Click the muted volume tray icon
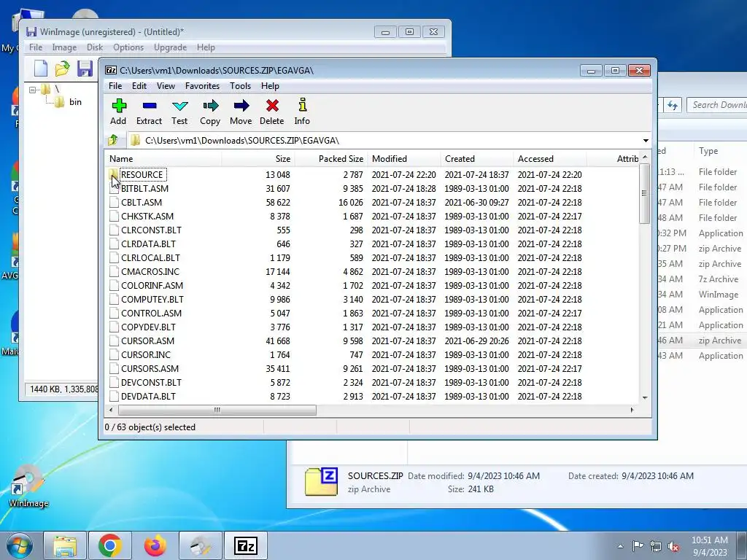The image size is (747, 560). [x=673, y=547]
